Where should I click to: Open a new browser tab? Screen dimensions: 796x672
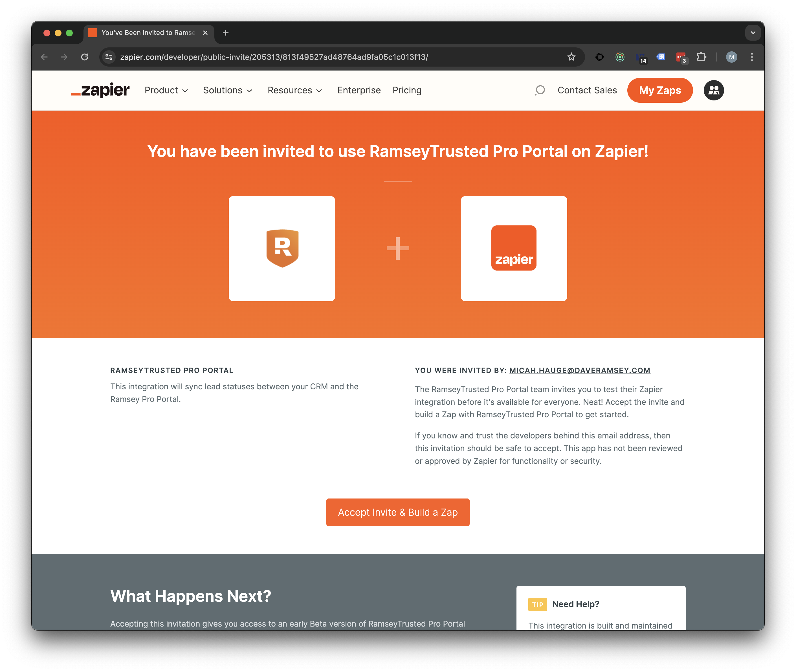pos(225,33)
